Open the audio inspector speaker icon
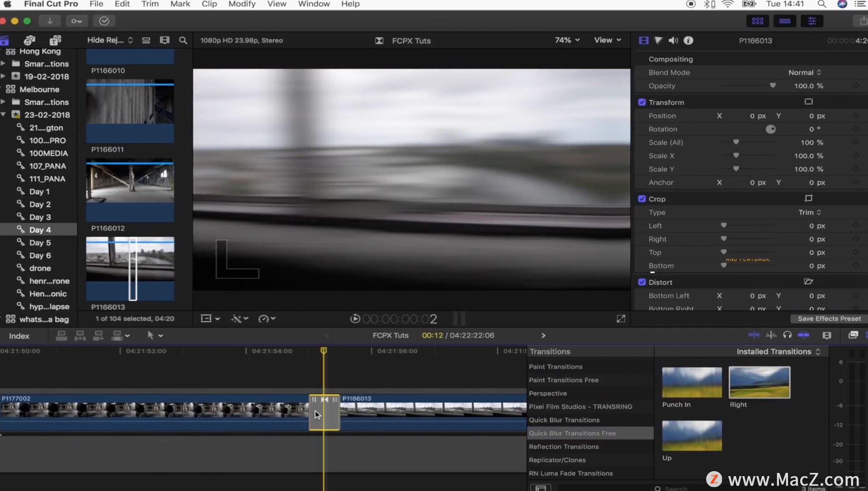Image resolution: width=868 pixels, height=491 pixels. coord(673,40)
